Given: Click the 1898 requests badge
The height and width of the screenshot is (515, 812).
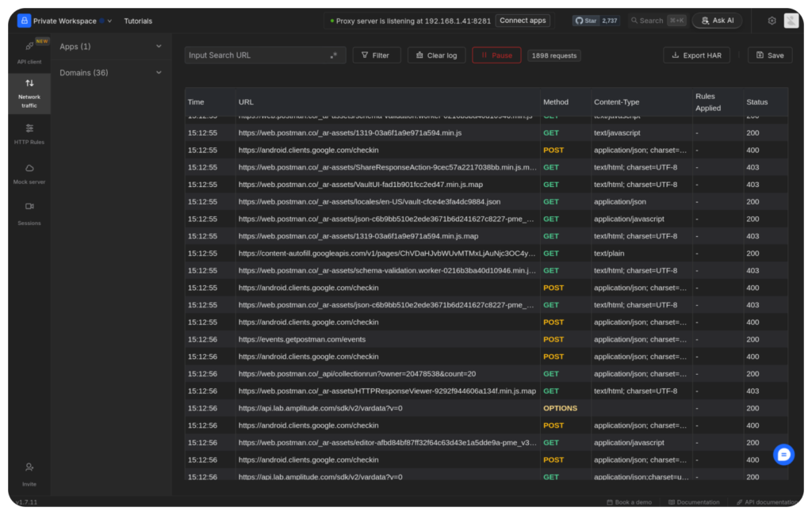Looking at the screenshot, I should click(554, 55).
